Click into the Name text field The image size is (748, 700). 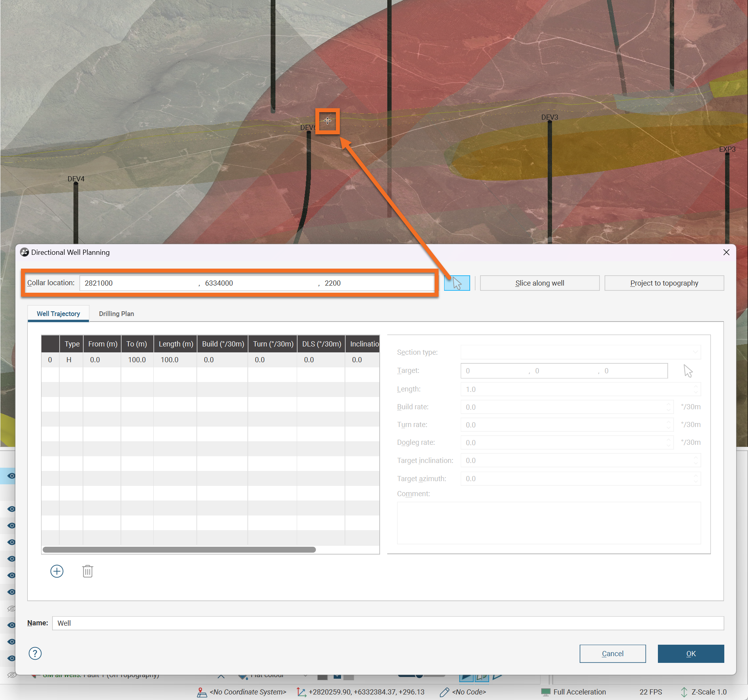point(387,623)
